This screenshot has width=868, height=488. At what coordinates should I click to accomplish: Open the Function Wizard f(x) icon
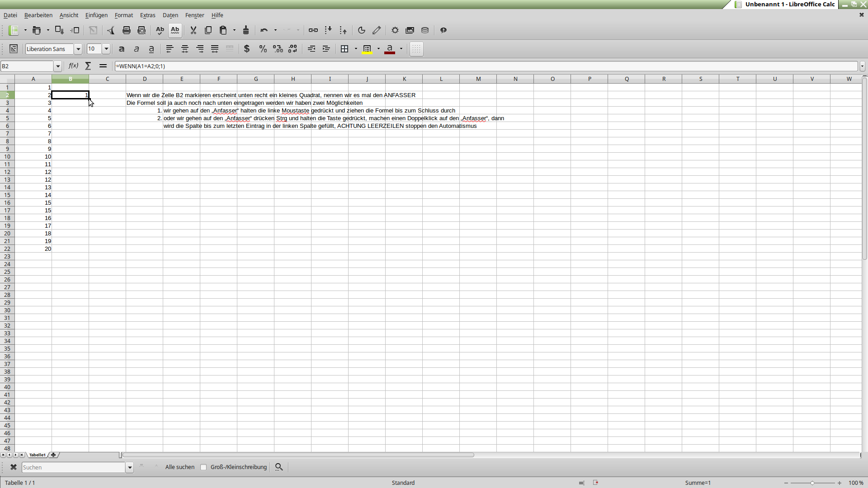pos(73,66)
